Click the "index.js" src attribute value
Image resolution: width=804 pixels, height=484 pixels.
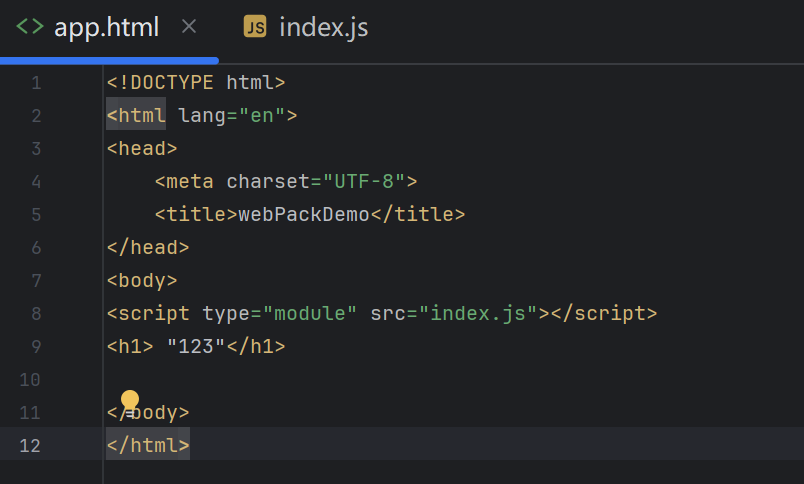click(x=478, y=313)
